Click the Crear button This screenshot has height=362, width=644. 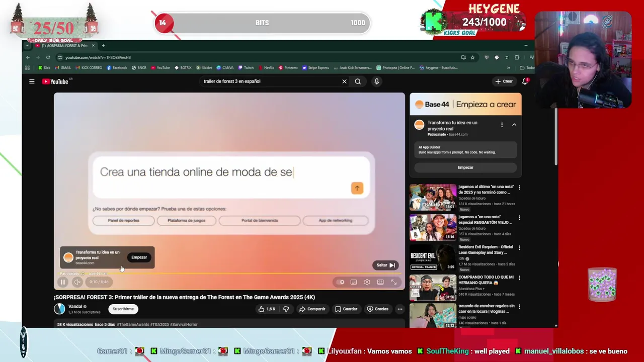tap(504, 81)
